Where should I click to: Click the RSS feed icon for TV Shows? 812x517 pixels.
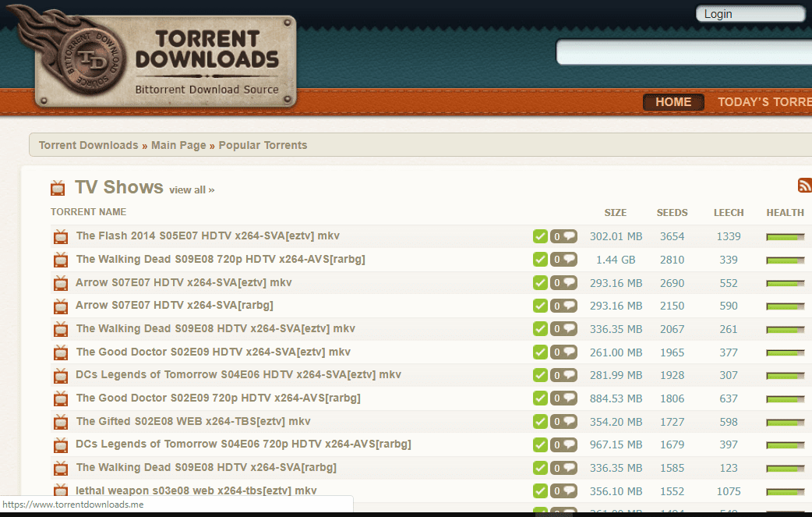tap(805, 185)
